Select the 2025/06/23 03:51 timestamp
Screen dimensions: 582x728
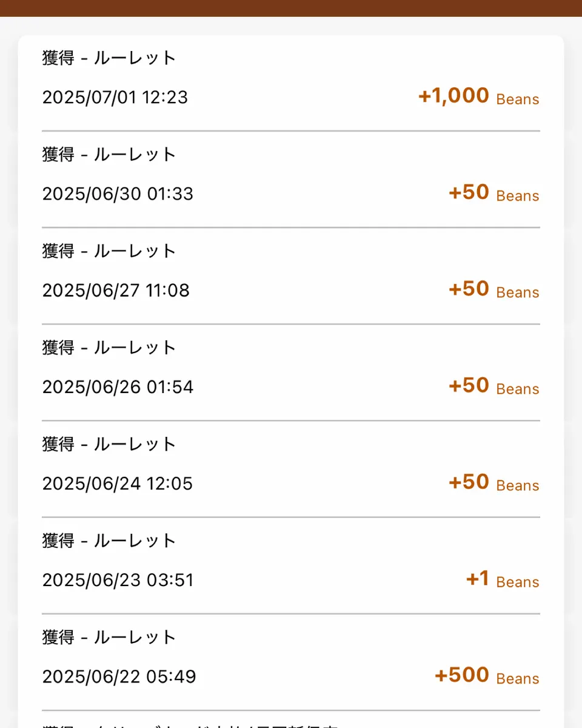[x=118, y=580]
